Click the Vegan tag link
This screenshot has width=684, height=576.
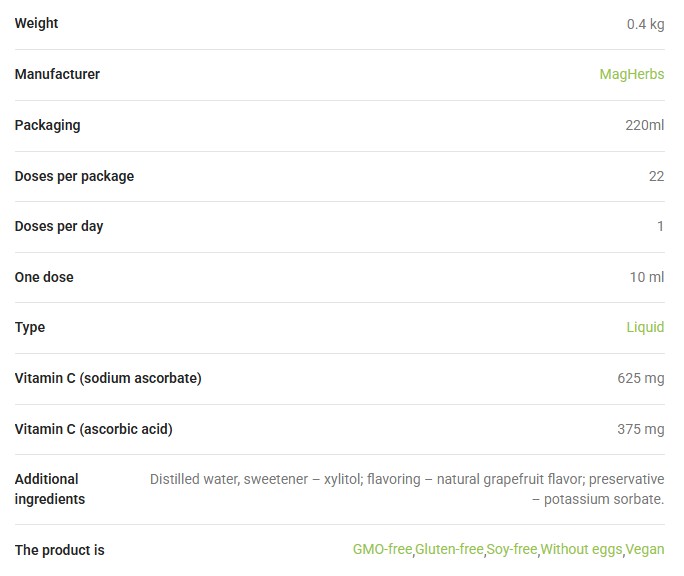[645, 549]
